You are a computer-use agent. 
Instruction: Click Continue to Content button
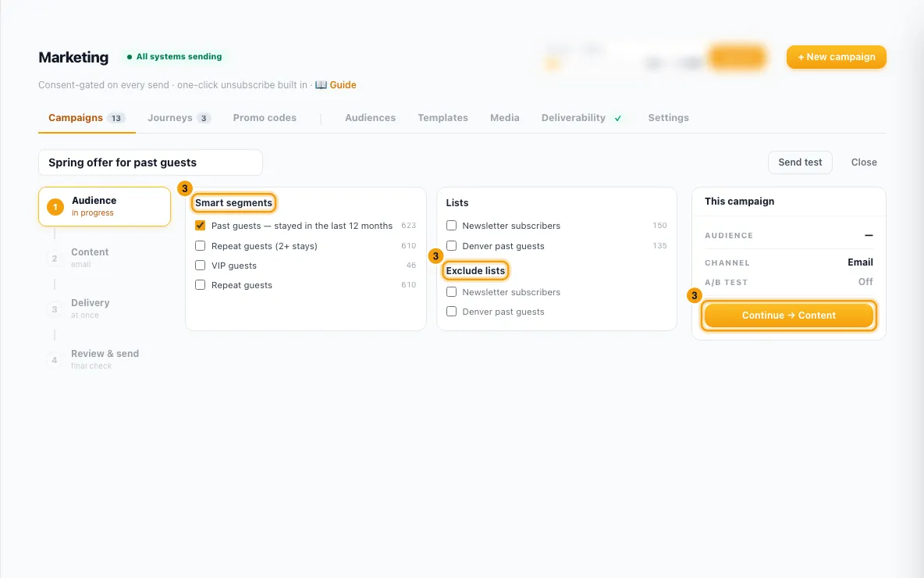click(x=788, y=316)
